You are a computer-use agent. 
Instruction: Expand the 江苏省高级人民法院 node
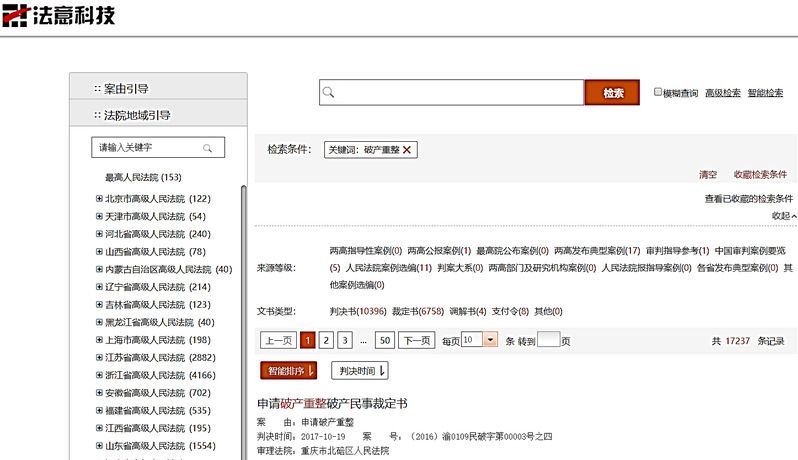coord(99,357)
